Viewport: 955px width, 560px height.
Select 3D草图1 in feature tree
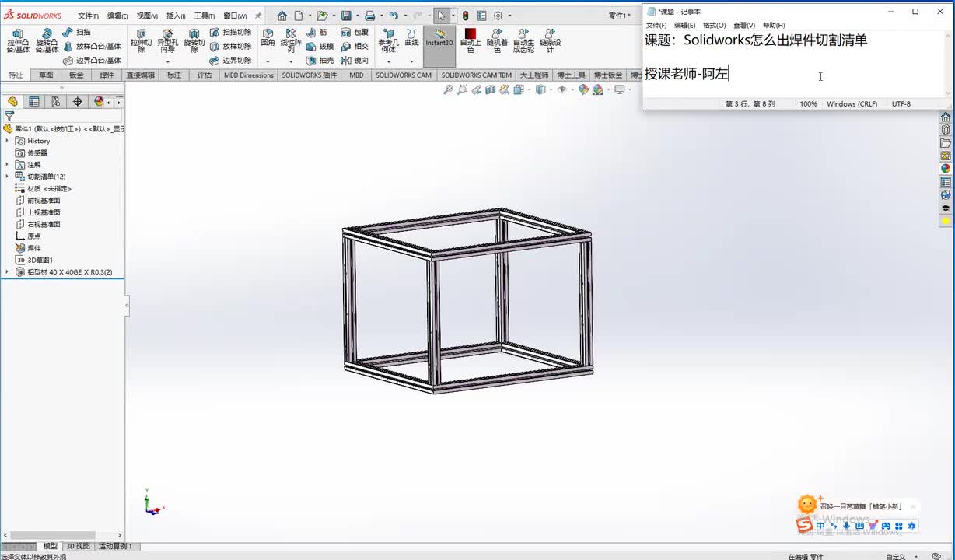coord(34,261)
